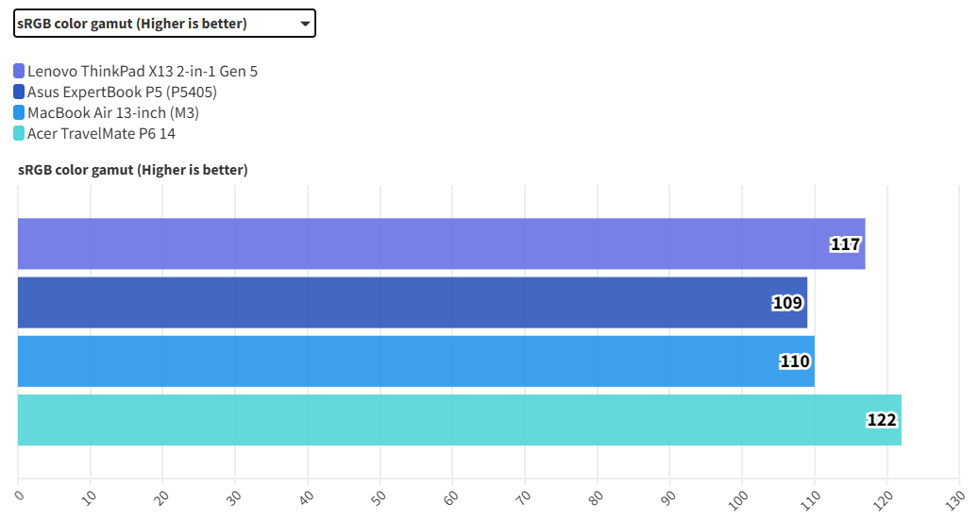Click the MacBook Air 13-inch legend color swatch

20,112
